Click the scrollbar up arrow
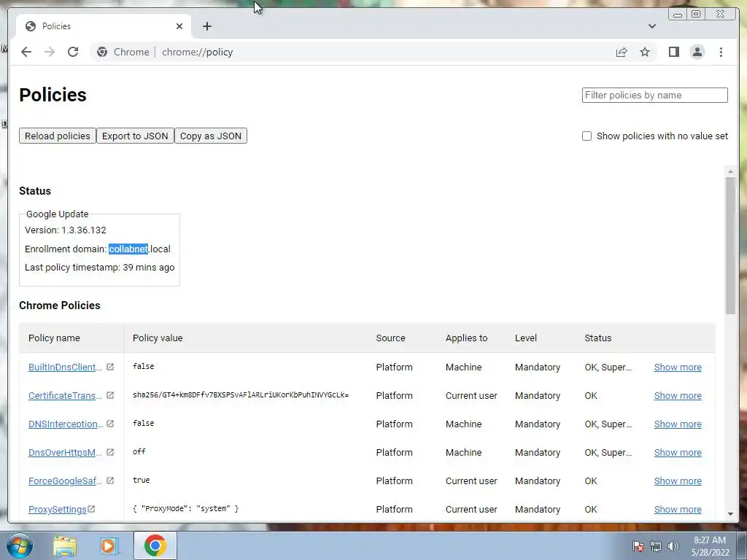This screenshot has height=560, width=747. (x=730, y=171)
